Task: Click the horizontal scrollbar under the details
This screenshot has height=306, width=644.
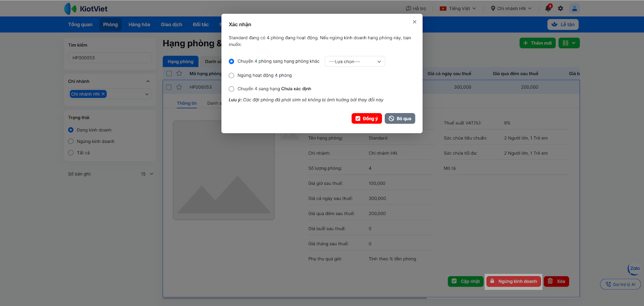Action: [x=295, y=298]
